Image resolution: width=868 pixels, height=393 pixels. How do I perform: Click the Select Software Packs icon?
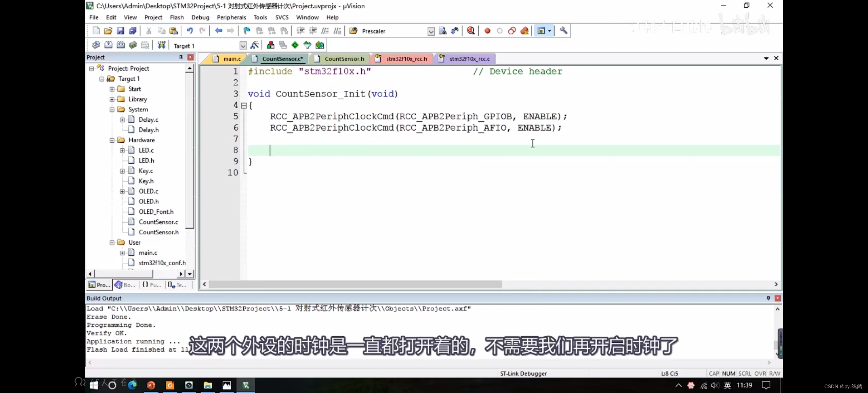[308, 45]
